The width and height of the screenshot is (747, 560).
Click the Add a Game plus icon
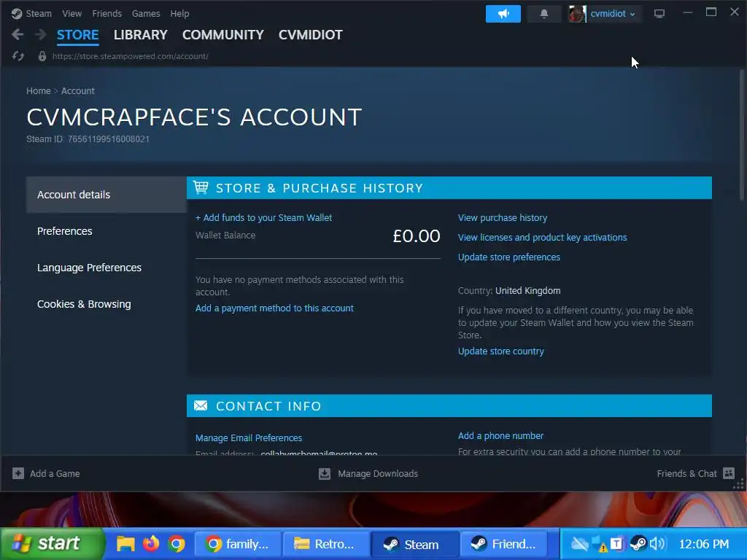(18, 473)
